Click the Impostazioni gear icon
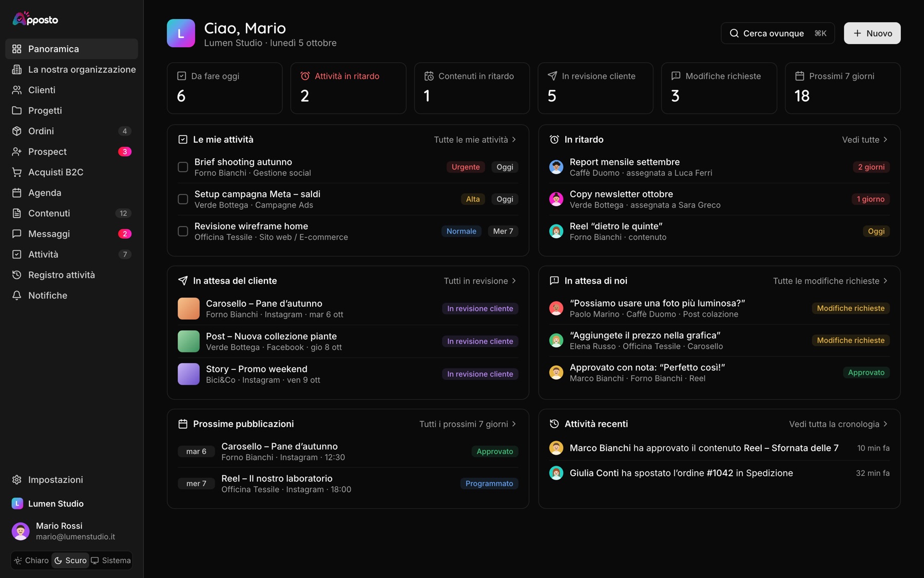This screenshot has width=924, height=578. pos(17,479)
